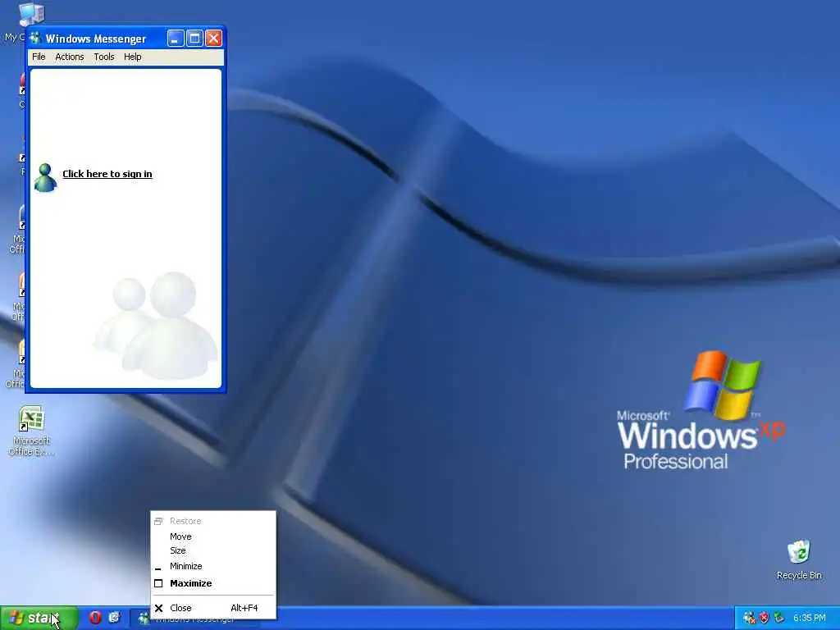The height and width of the screenshot is (630, 840).
Task: Open the Actions menu in Windows Messenger
Action: click(x=70, y=57)
